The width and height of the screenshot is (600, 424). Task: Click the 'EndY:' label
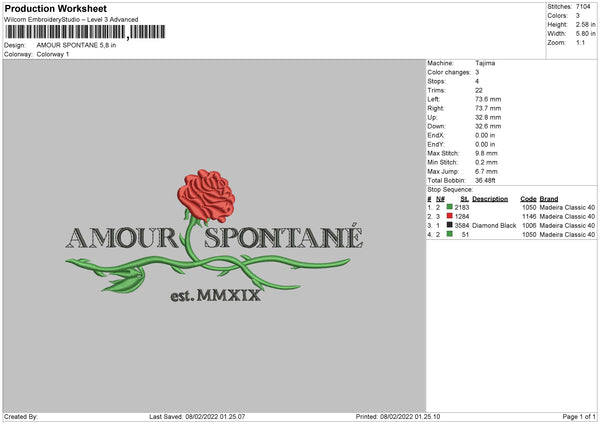436,145
